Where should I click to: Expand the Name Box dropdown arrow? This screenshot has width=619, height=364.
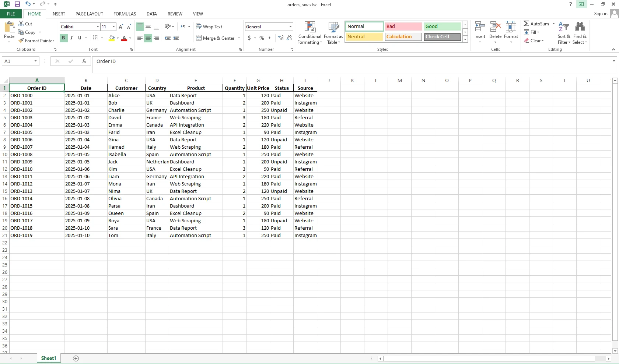[x=35, y=61]
